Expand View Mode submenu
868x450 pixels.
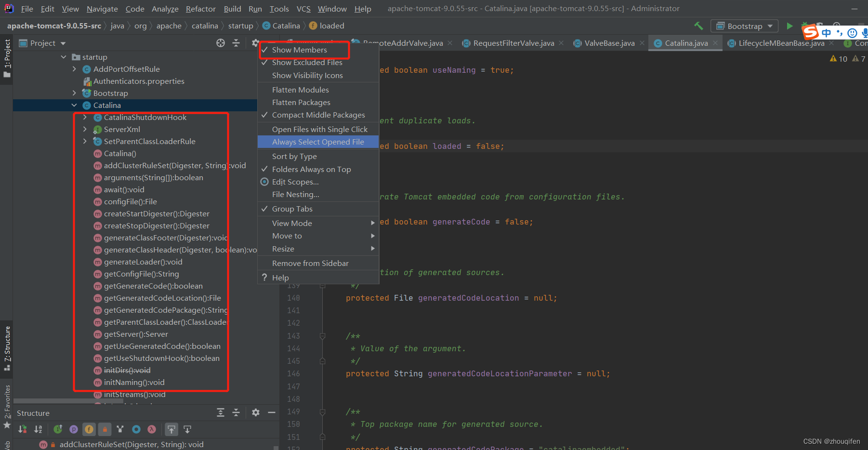tap(318, 223)
